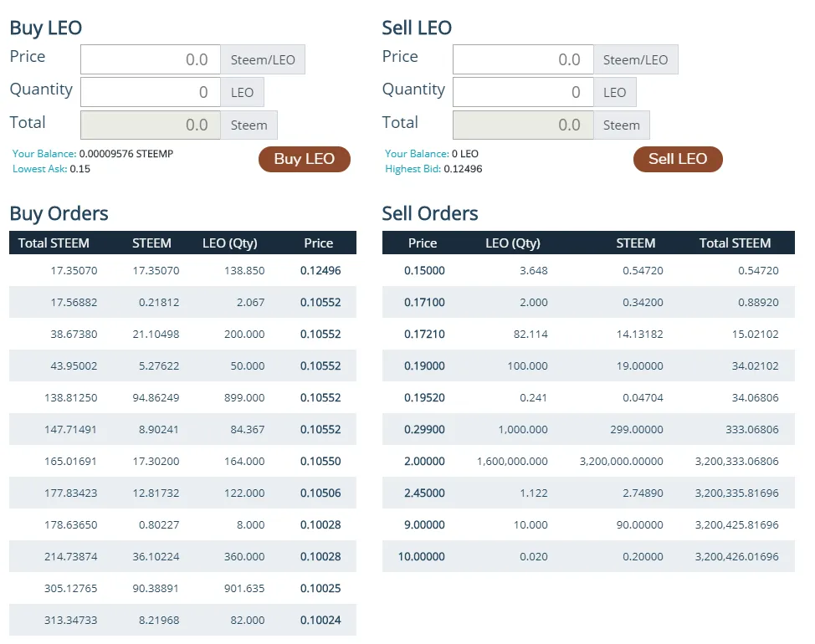This screenshot has height=644, width=815.
Task: Focus the Buy LEO Quantity input field
Action: tap(151, 92)
